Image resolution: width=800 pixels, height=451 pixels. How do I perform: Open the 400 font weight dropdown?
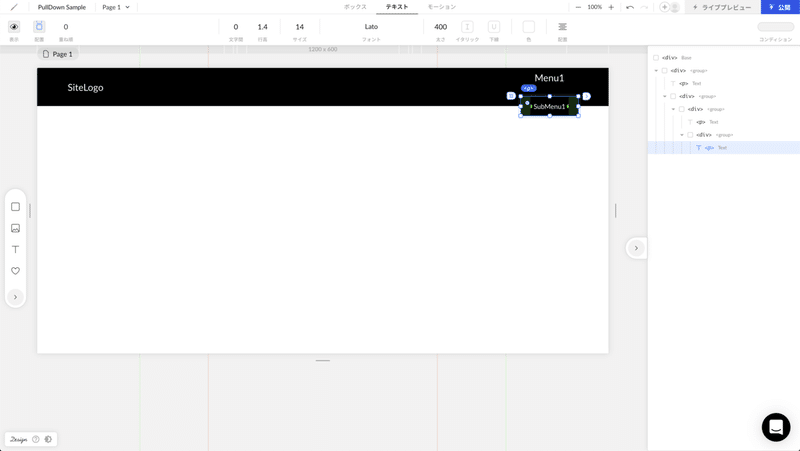(x=440, y=27)
